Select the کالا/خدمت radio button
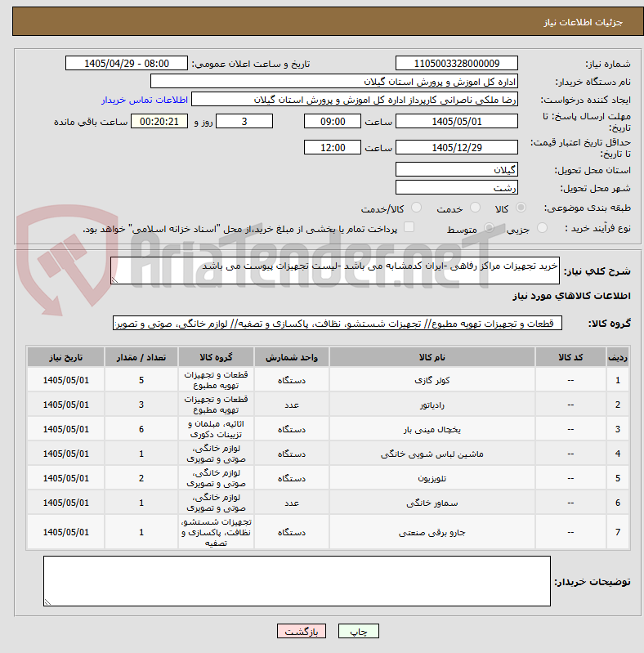Viewport: 644px width, 653px height. click(x=416, y=208)
